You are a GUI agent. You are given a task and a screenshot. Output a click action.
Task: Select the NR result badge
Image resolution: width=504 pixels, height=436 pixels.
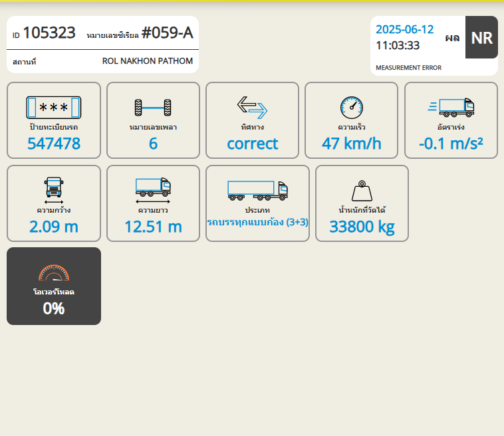click(481, 38)
